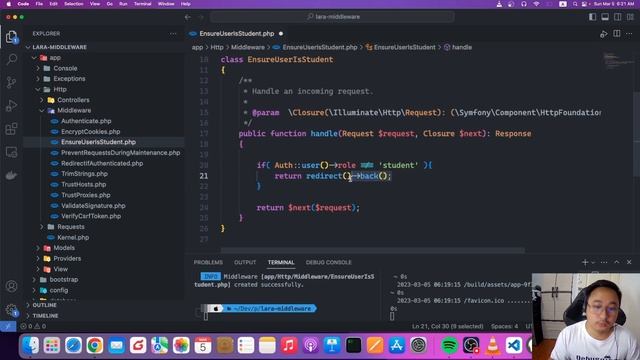Click the Spaces: 4 indentation status entry
640x360 pixels.
504,326
